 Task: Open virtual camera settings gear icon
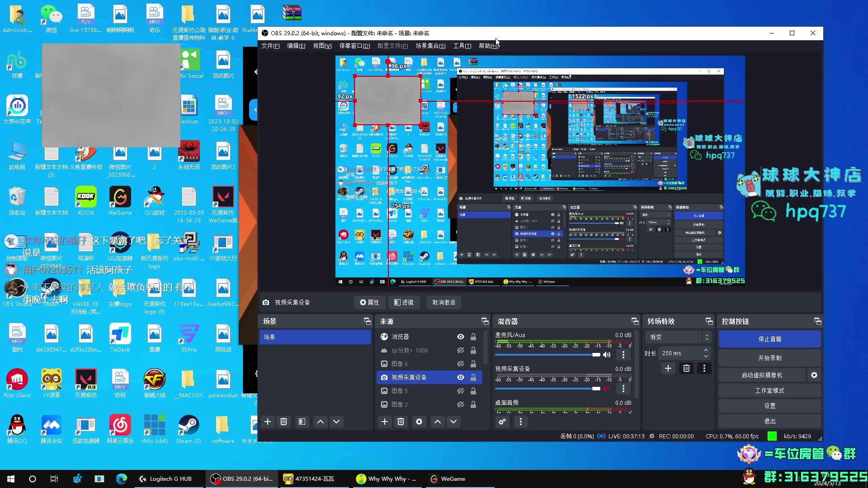(814, 375)
